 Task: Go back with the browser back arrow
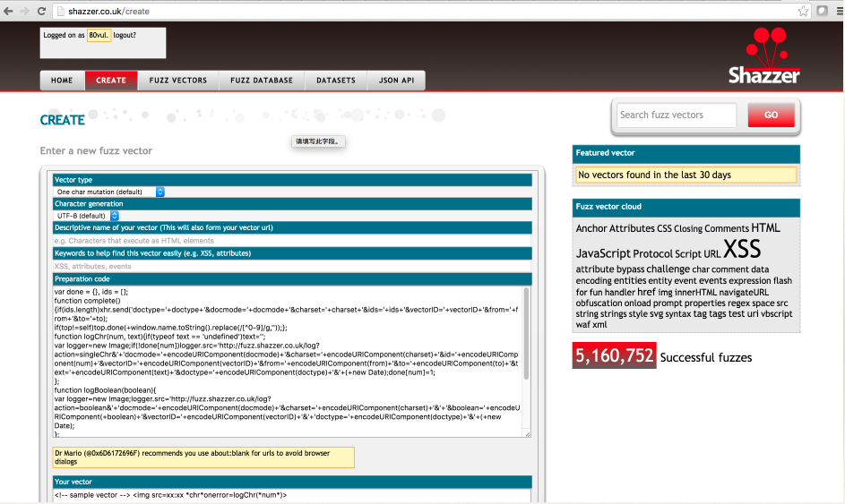point(8,11)
